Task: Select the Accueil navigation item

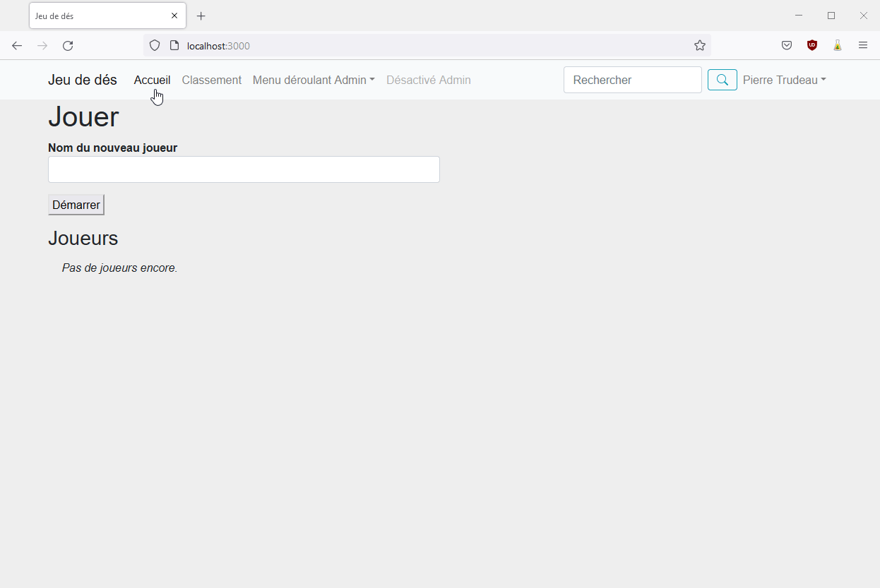Action: coord(152,80)
